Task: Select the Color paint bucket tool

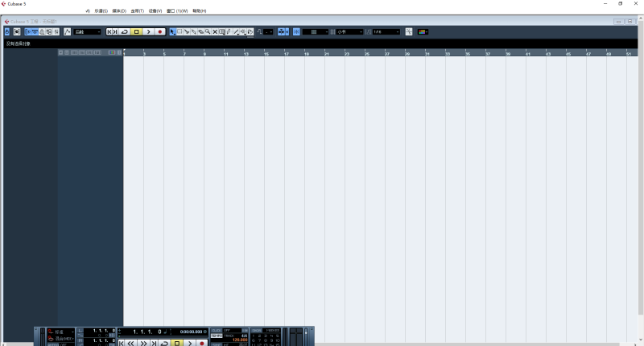Action: tap(250, 31)
